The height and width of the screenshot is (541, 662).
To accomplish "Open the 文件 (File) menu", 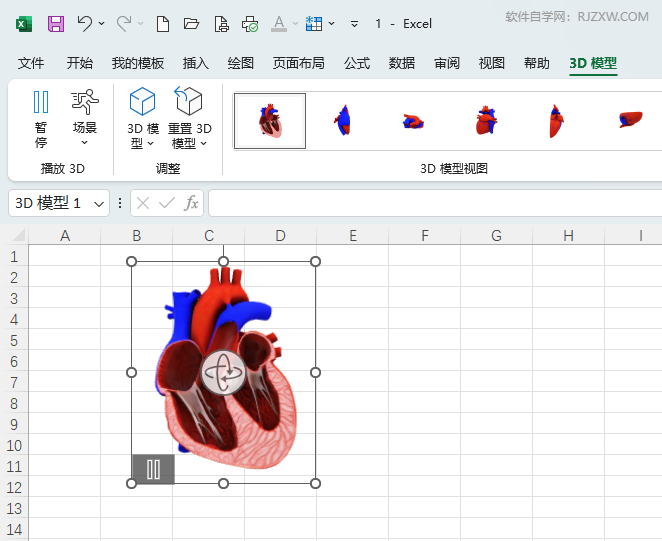I will point(31,63).
